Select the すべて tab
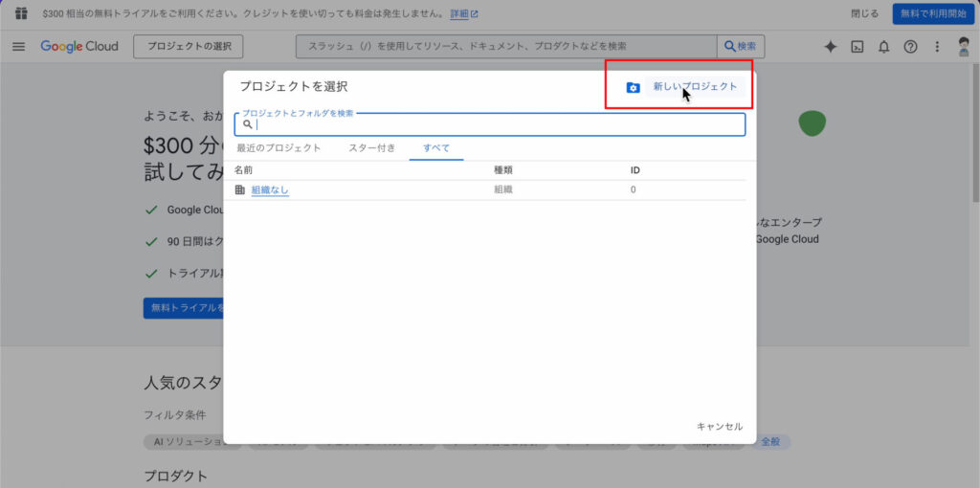Viewport: 980px width, 488px height. [436, 148]
